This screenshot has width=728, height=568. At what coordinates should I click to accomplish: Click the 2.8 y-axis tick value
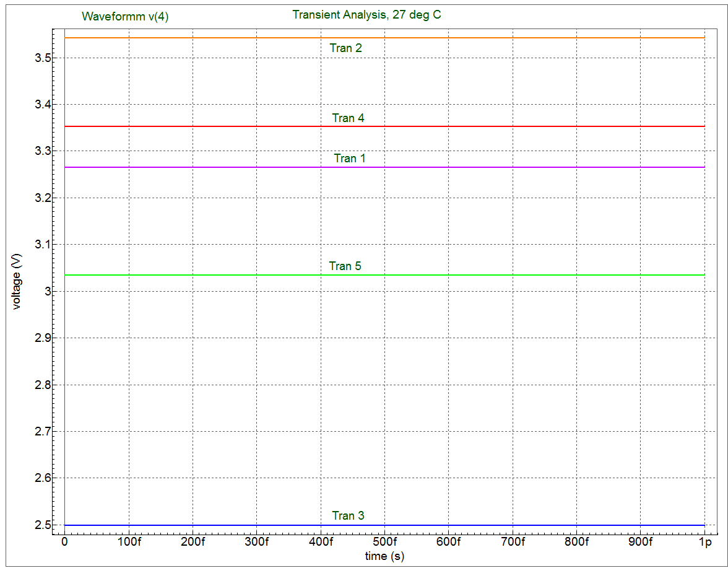point(43,385)
